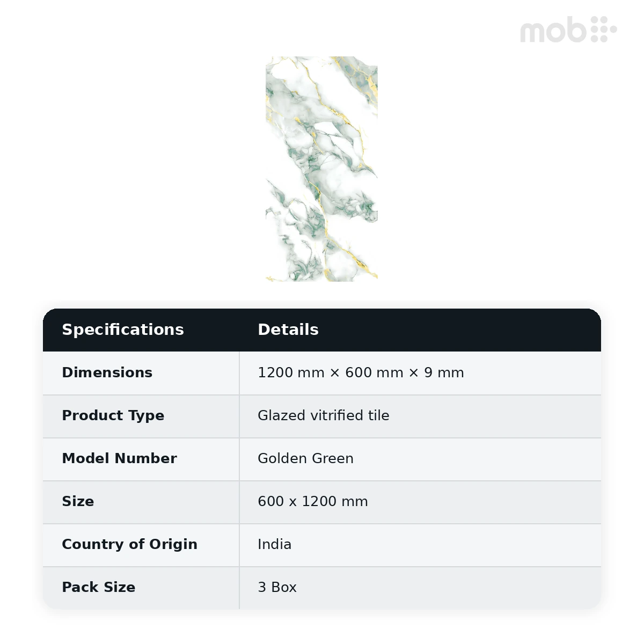Select the Golden Green model value
This screenshot has width=644, height=644.
[x=305, y=458]
